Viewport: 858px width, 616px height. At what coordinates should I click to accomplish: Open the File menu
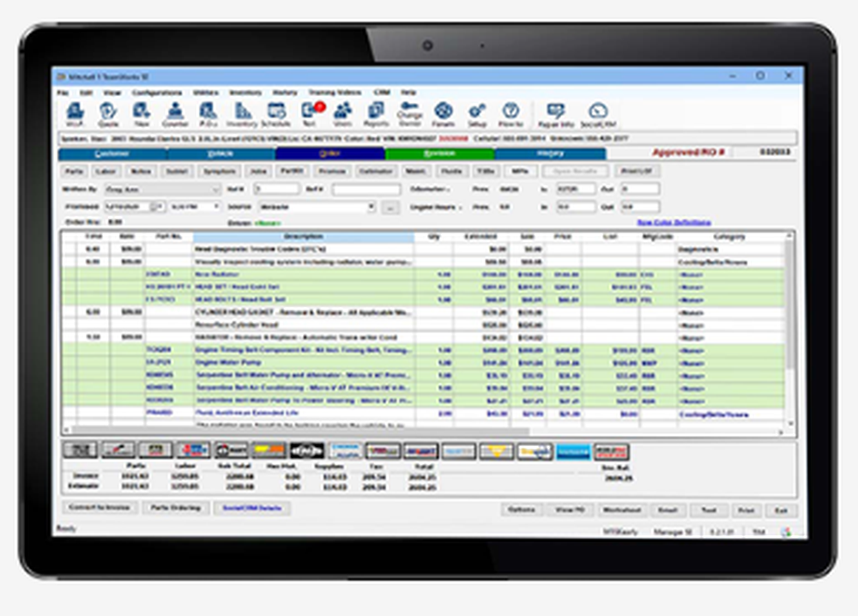(x=63, y=93)
